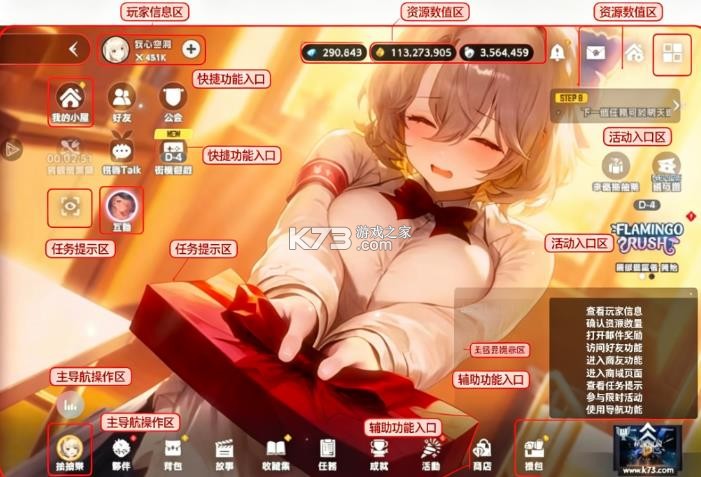Open the house settings icon top right
This screenshot has width=701, height=477.
tap(634, 53)
